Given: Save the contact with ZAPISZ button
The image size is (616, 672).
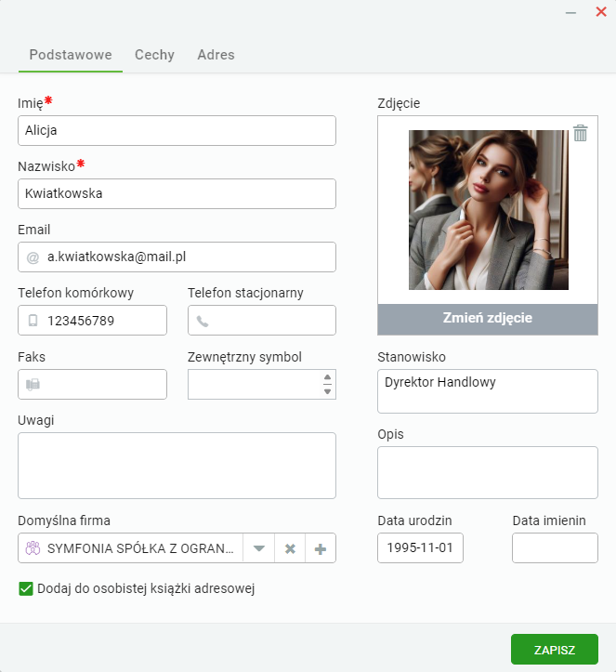Looking at the screenshot, I should click(555, 650).
